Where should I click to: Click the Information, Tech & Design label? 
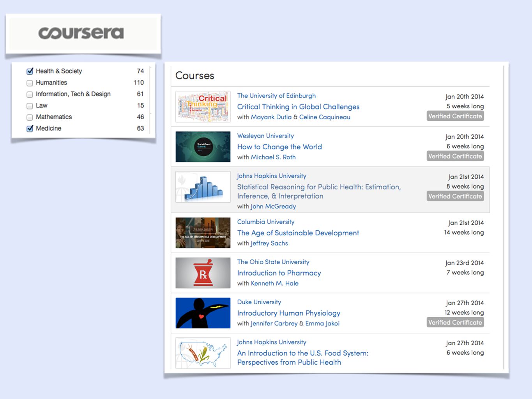point(73,94)
